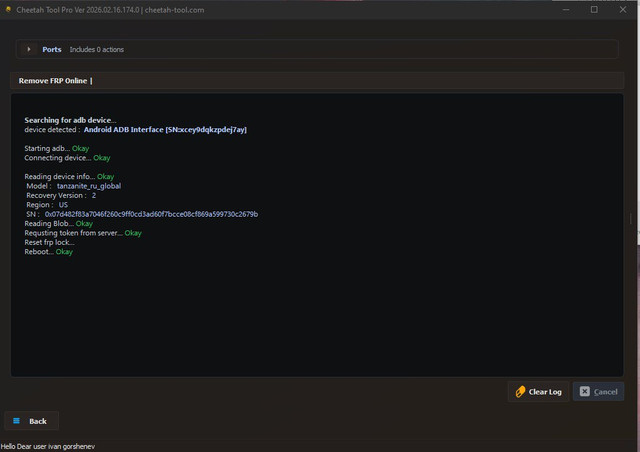The image size is (640, 452).
Task: Click the Cheetah Tool Pro app icon
Action: point(9,9)
